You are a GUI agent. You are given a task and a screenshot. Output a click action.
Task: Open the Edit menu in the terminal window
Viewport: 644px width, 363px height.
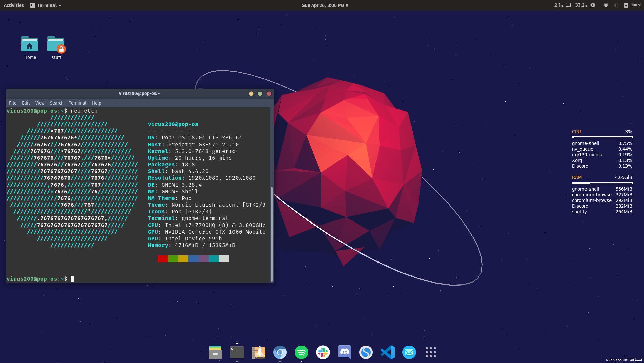coord(26,103)
